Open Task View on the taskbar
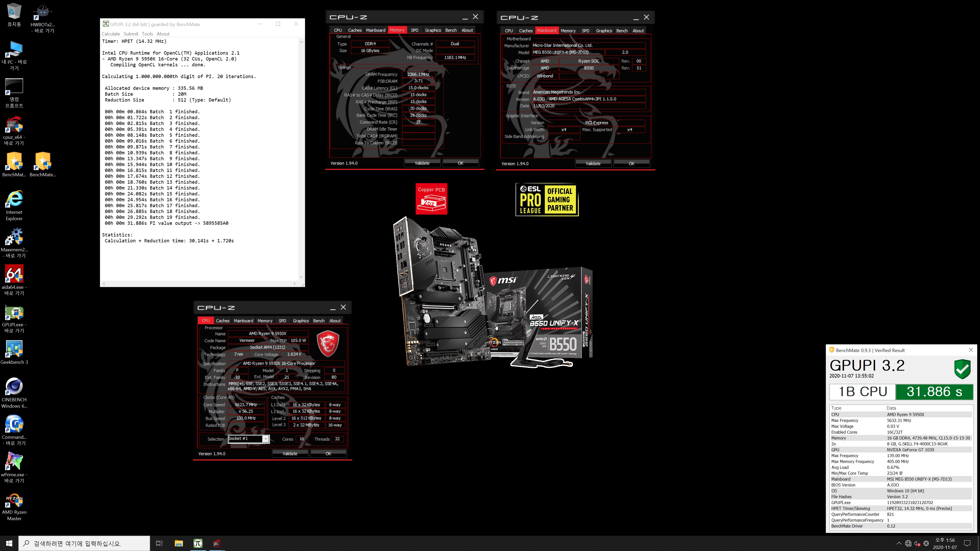Viewport: 980px width, 551px height. 160,543
